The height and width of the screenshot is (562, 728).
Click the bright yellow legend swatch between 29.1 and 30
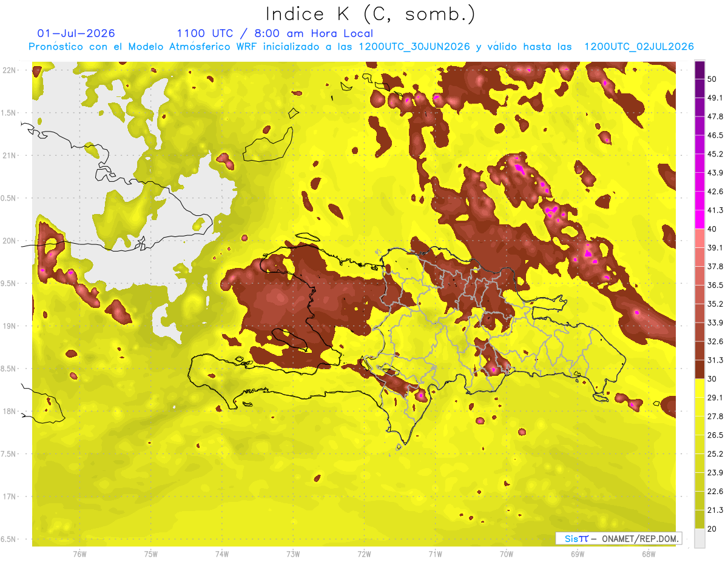(x=699, y=389)
